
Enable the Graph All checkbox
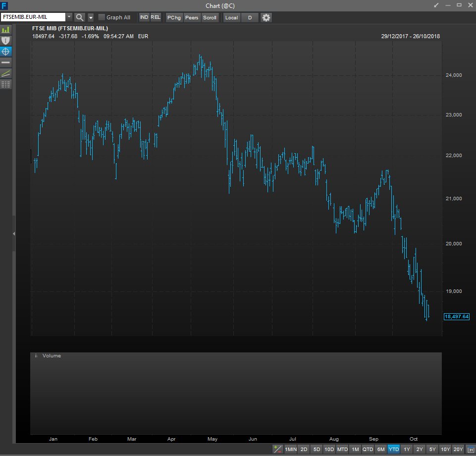[102, 17]
